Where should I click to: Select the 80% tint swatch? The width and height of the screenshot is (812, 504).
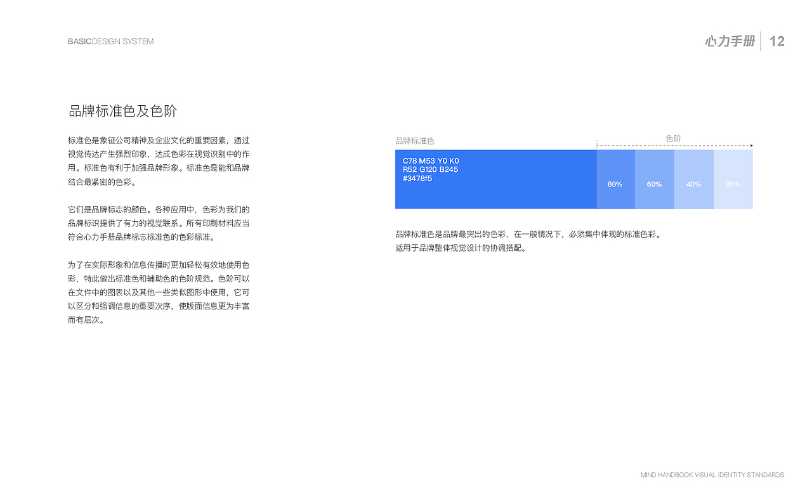tap(616, 179)
